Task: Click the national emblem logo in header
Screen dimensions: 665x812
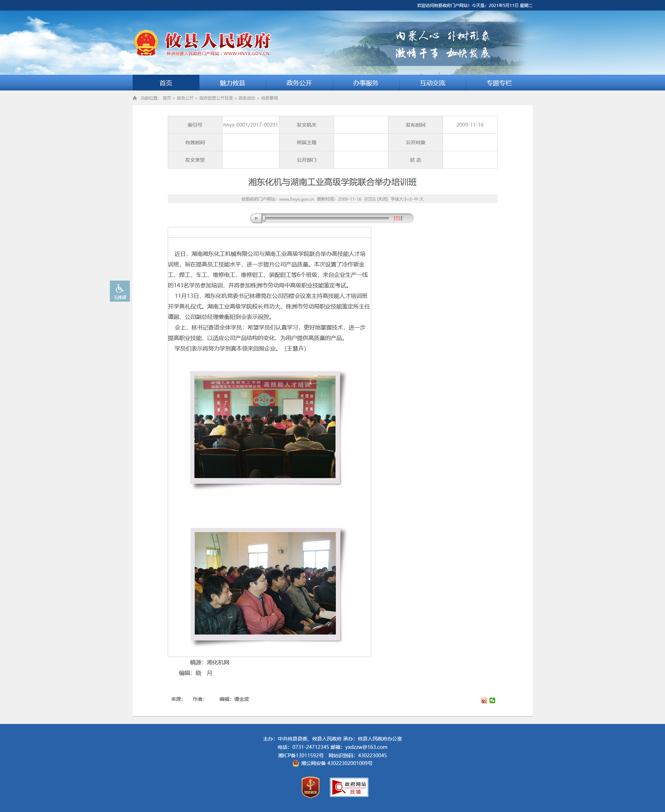Action: pyautogui.click(x=146, y=43)
